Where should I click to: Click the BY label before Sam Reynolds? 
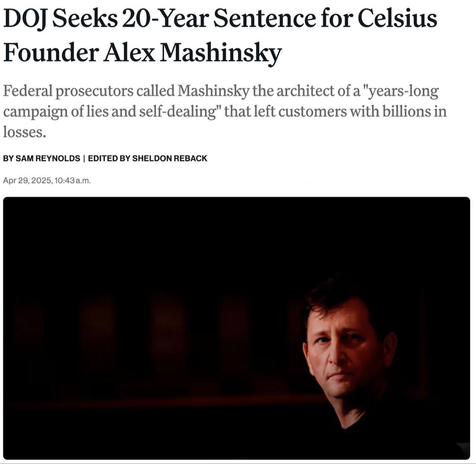[8, 158]
